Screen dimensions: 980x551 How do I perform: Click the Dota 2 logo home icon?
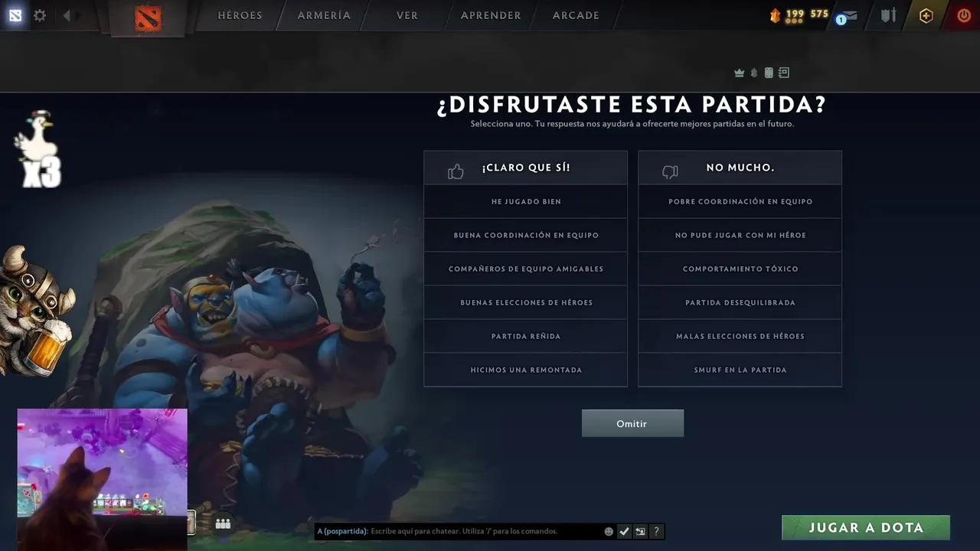pos(149,17)
